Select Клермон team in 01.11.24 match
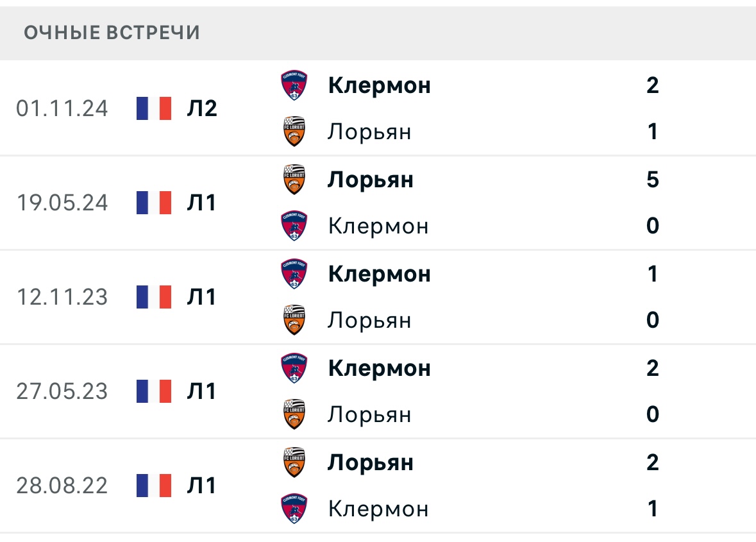Image resolution: width=756 pixels, height=542 pixels. coord(379,85)
